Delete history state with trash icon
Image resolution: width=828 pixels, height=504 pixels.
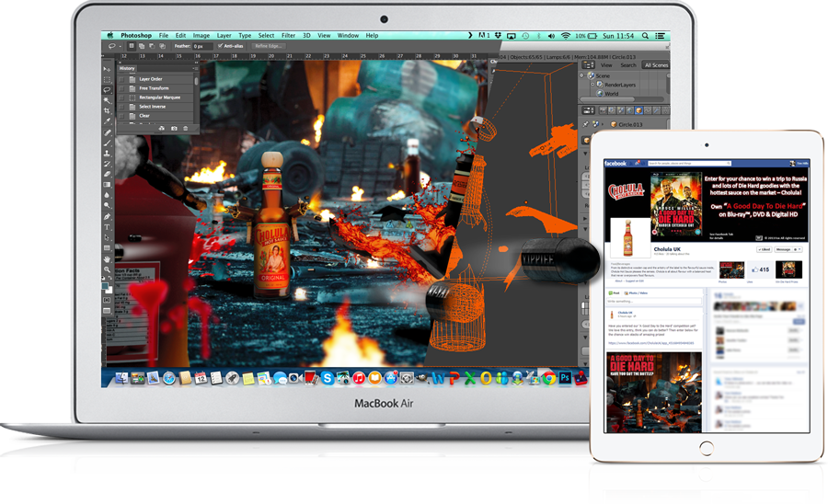(185, 128)
